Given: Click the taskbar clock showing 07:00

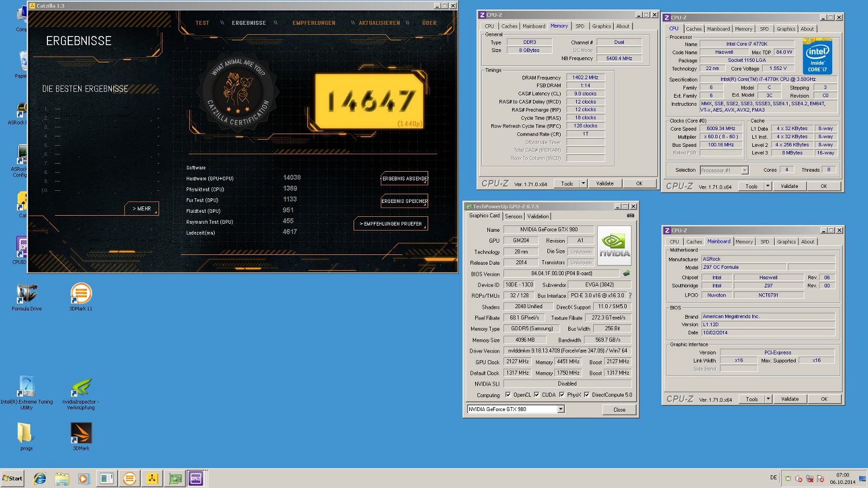Looking at the screenshot, I should pos(843,478).
